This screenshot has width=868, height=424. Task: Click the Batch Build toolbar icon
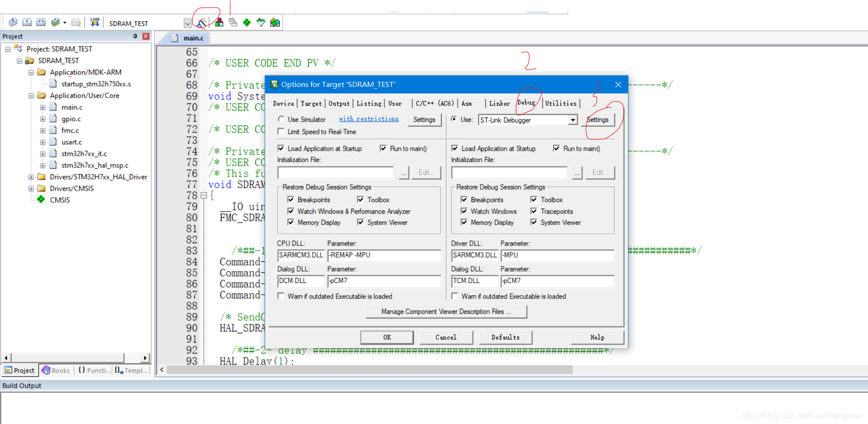pyautogui.click(x=55, y=22)
